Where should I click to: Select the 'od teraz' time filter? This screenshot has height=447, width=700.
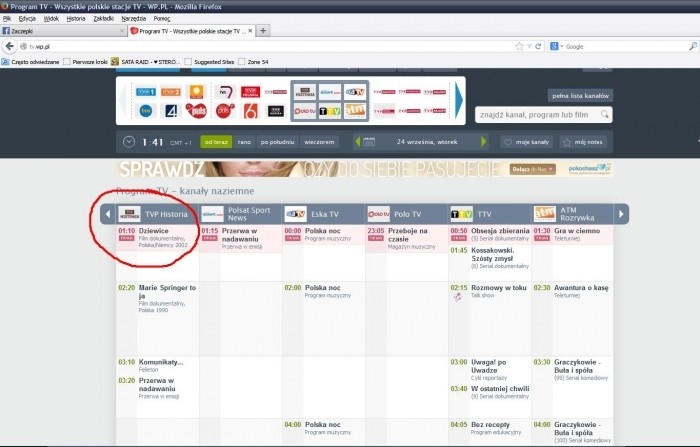[x=215, y=142]
